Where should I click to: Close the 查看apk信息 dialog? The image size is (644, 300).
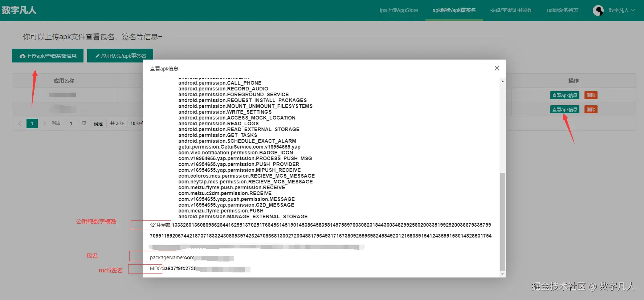click(x=497, y=68)
